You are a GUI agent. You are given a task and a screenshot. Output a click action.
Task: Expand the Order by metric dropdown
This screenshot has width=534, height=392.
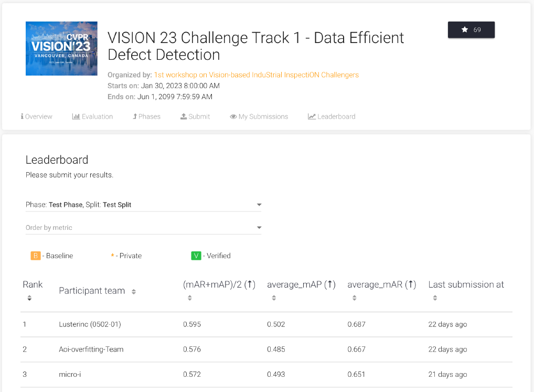click(143, 228)
